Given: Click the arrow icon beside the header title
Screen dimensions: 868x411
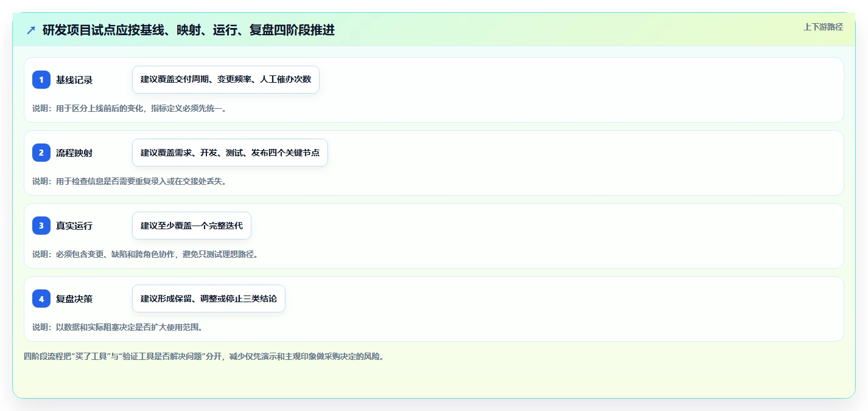Looking at the screenshot, I should [31, 30].
